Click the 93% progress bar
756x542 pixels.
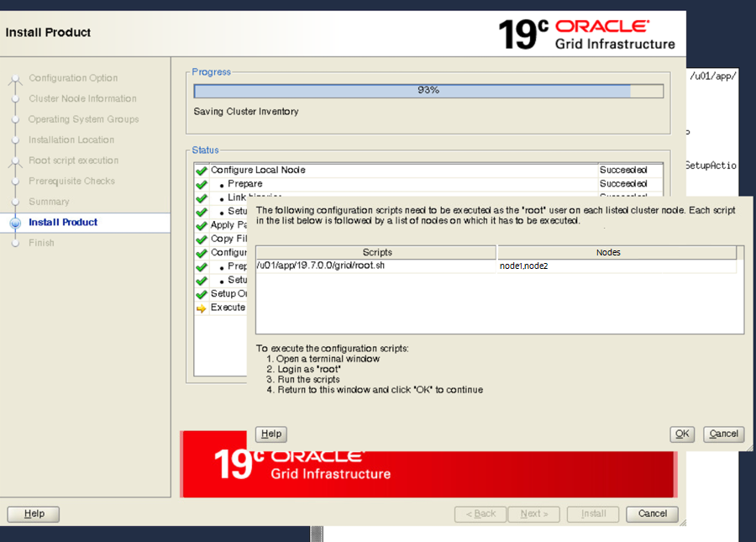coord(428,91)
